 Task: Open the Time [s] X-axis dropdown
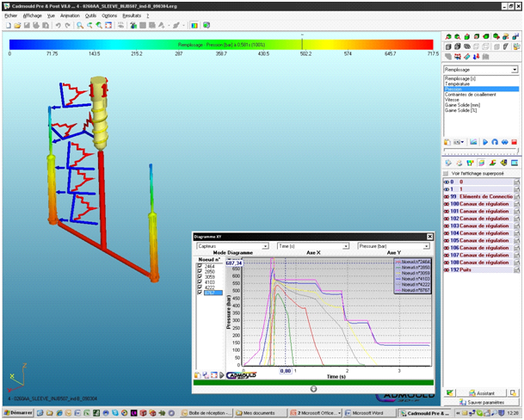[346, 246]
